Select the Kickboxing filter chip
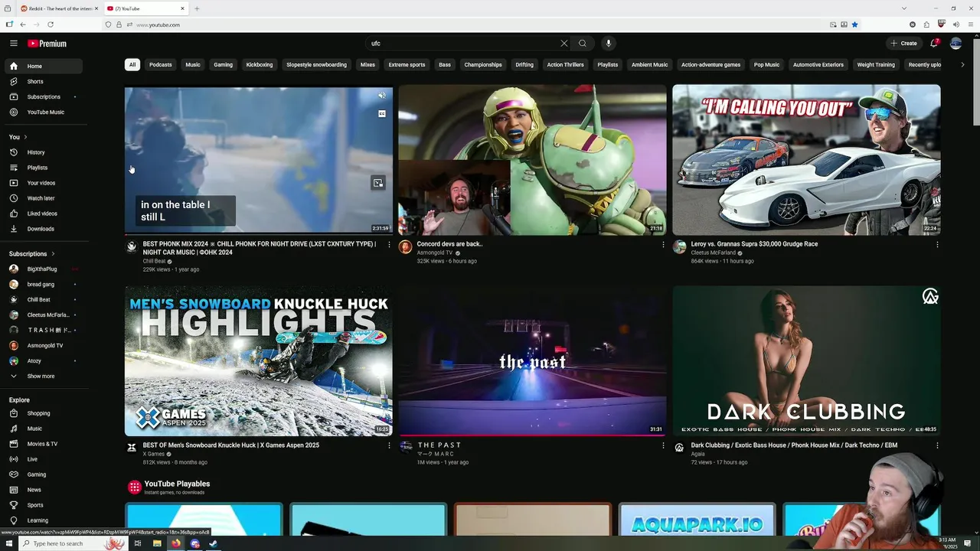Screen dimensions: 980x551 (260, 65)
